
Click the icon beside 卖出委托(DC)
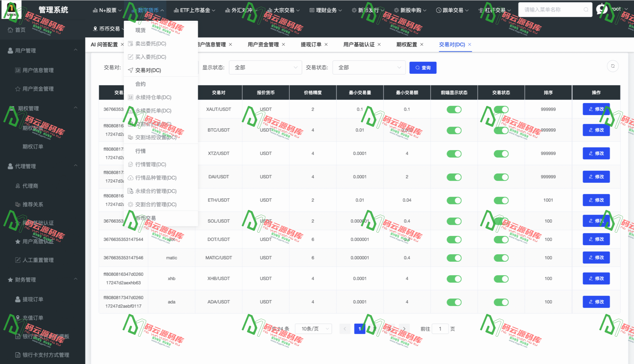[x=131, y=44]
